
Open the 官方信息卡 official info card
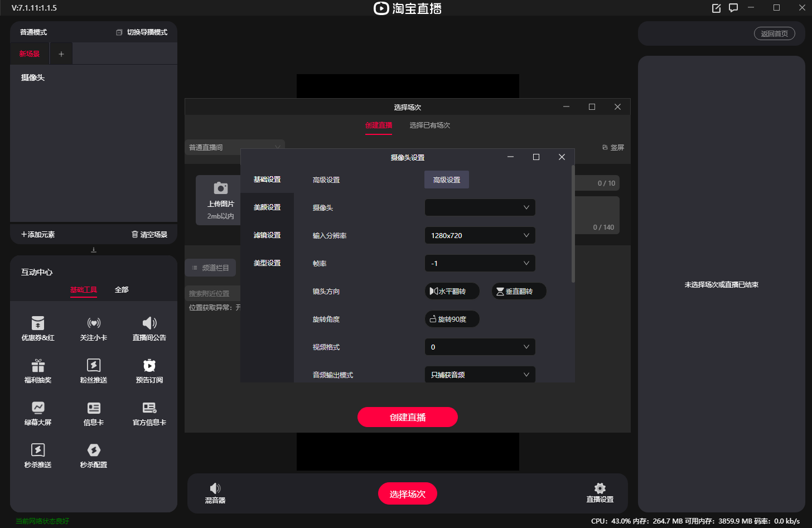coord(149,413)
